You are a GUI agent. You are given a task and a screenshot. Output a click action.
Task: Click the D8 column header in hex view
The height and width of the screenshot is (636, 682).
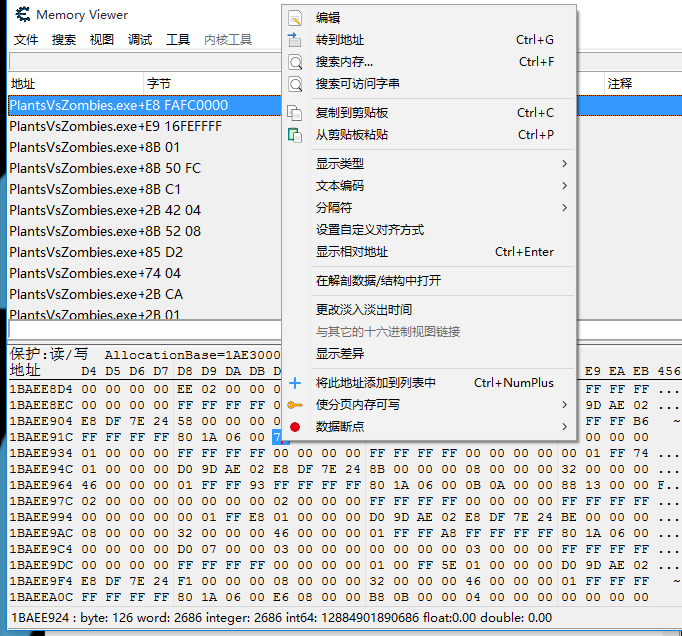tap(184, 371)
